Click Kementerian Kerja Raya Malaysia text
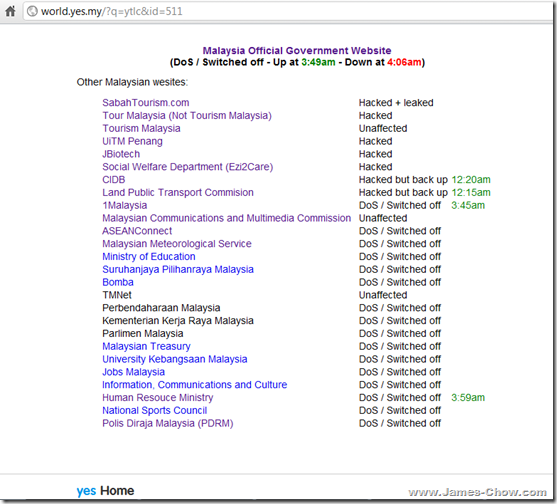The image size is (557, 504). 178,320
